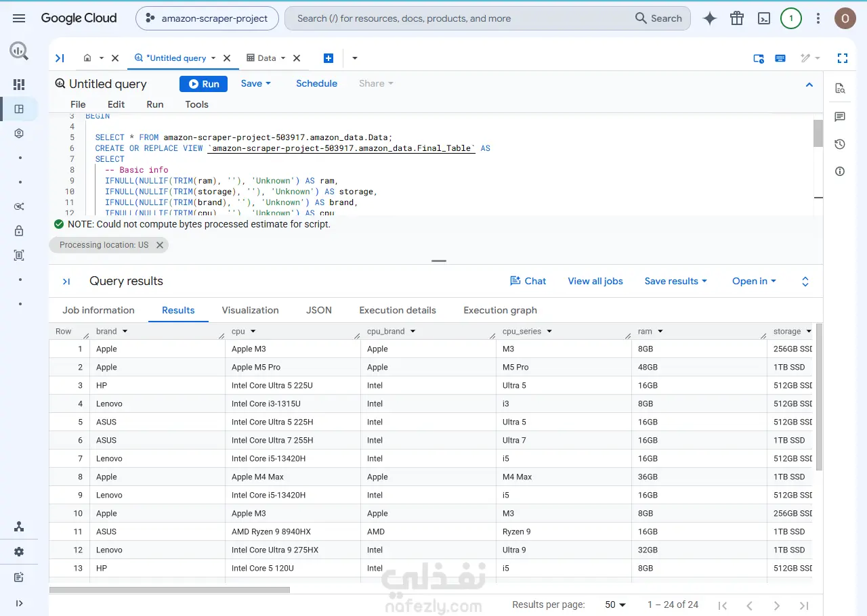The width and height of the screenshot is (867, 616).
Task: Open the lock icon in left sidebar
Action: pos(19,231)
